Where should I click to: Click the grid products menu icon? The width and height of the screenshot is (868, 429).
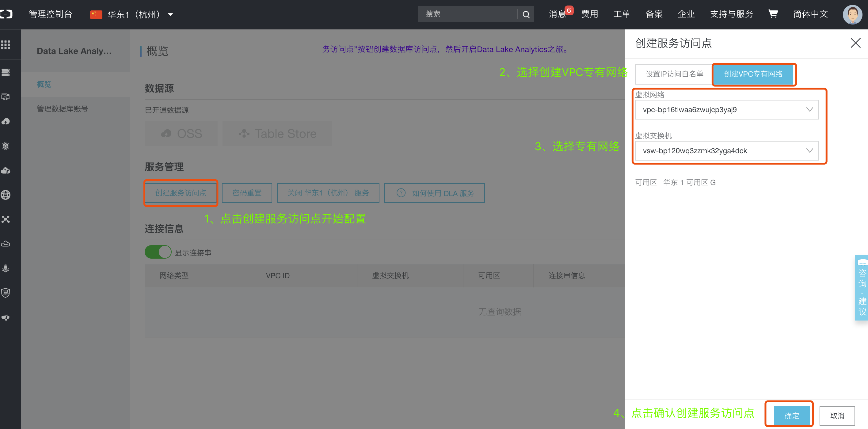point(6,45)
